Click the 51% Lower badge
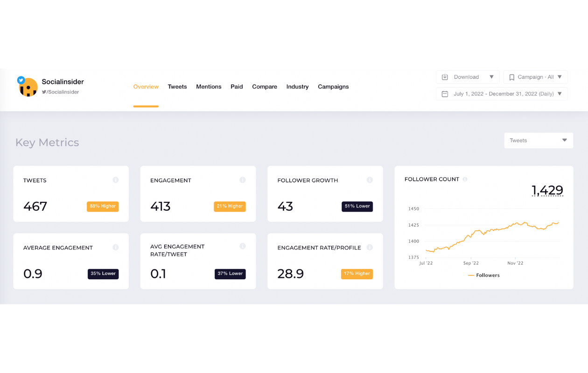 coord(357,206)
